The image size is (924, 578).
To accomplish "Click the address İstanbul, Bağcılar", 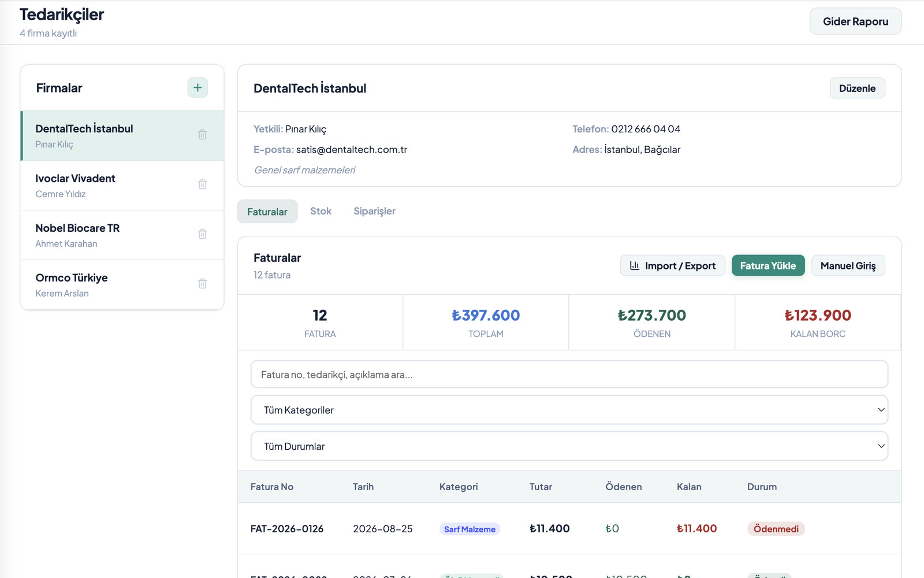I will click(642, 150).
